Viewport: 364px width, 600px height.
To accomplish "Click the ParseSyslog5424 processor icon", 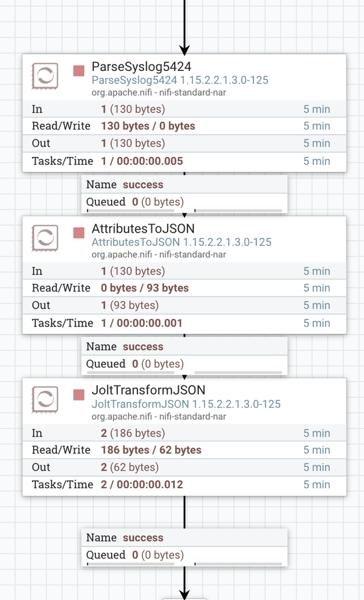I will click(45, 76).
